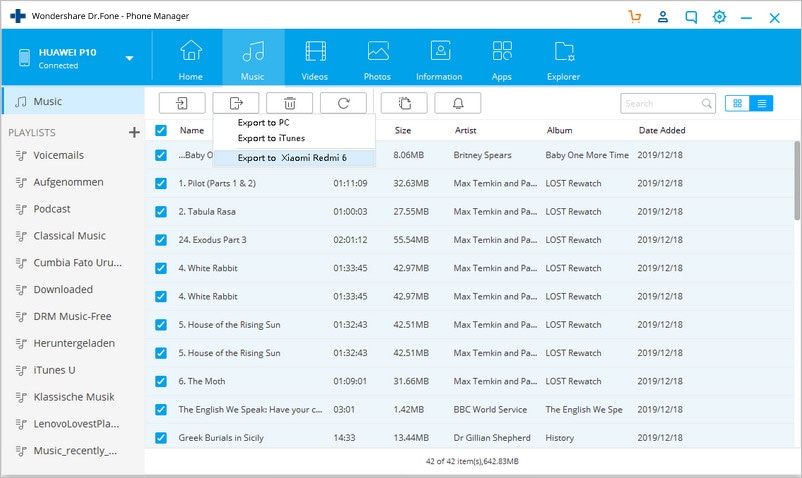Image resolution: width=802 pixels, height=478 pixels.
Task: Switch to the Videos tab
Action: click(315, 59)
